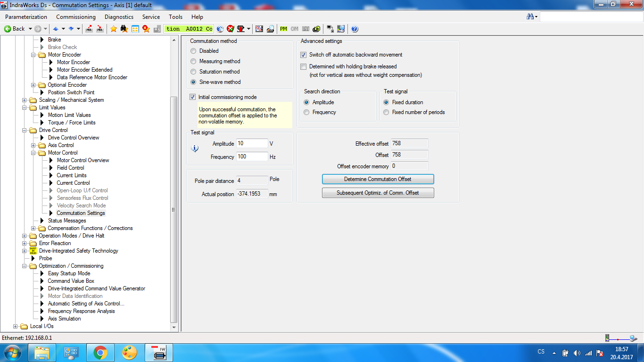The image size is (644, 362).
Task: Open the oscilloscope chart icon in toolbar
Action: (259, 29)
